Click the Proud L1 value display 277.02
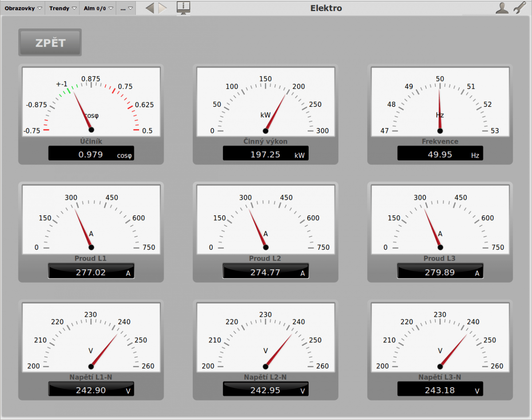This screenshot has height=420, width=532. 91,272
